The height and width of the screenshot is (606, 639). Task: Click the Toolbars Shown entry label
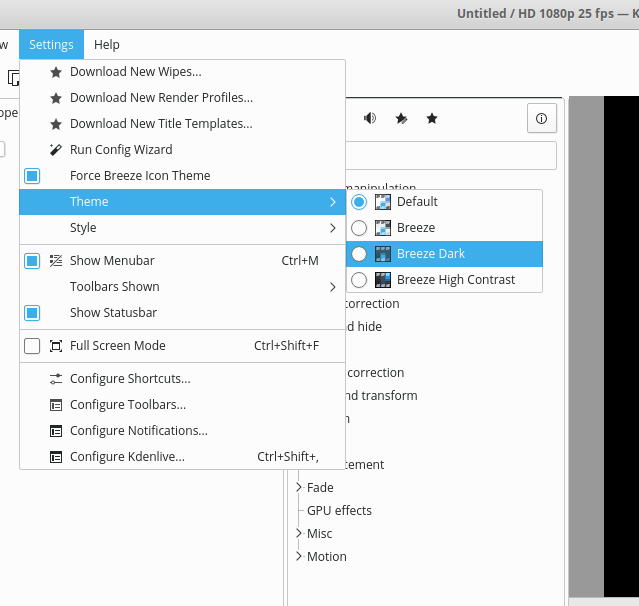tap(115, 287)
